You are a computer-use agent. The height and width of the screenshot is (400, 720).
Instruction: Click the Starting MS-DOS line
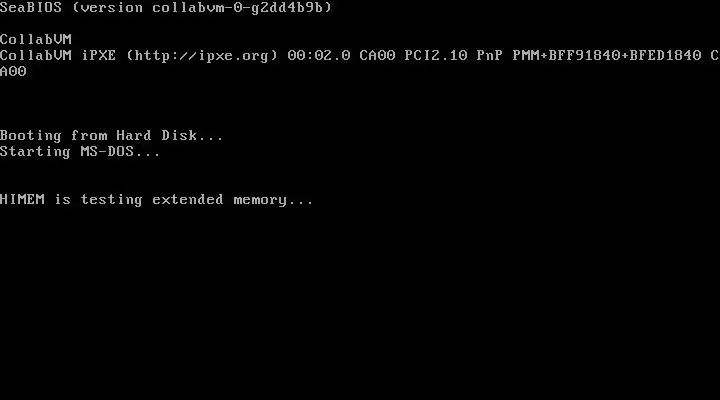click(80, 152)
